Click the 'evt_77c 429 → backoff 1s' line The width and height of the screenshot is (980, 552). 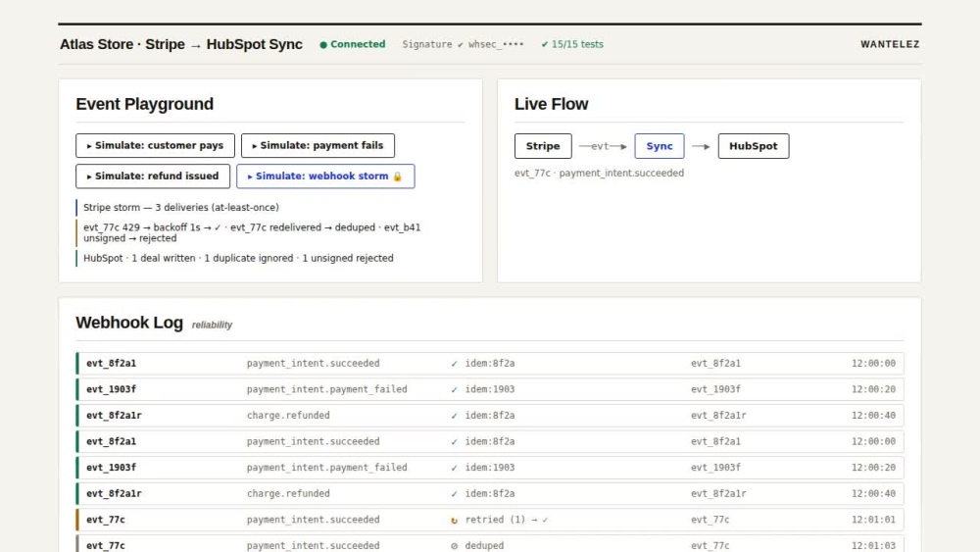(x=252, y=232)
